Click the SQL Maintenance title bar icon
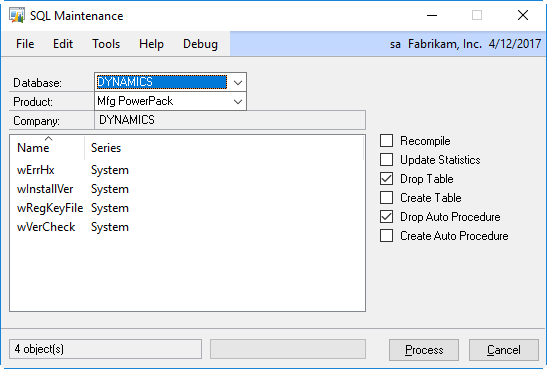The image size is (547, 369). pyautogui.click(x=17, y=15)
